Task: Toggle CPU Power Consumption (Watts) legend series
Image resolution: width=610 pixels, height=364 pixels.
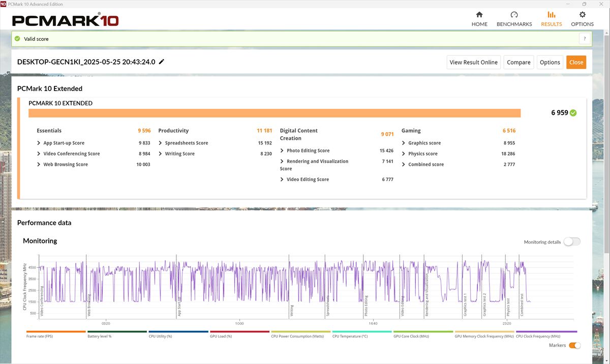Action: point(301,335)
